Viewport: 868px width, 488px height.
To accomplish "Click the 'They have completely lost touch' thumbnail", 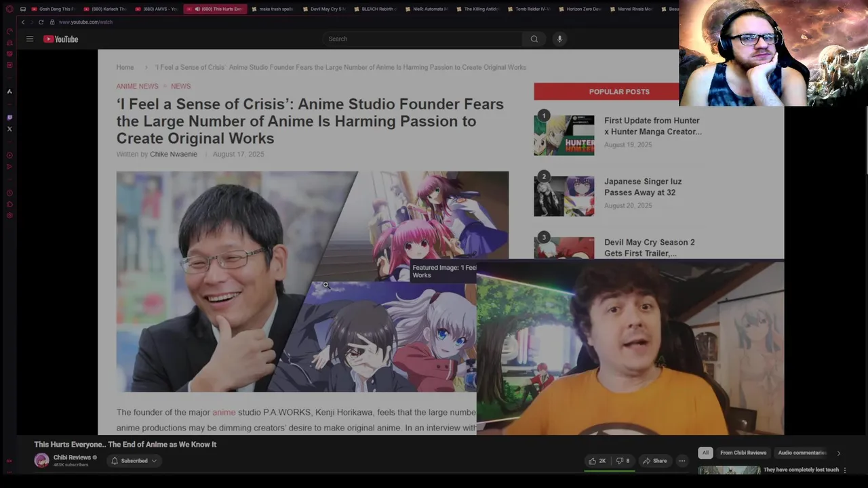I will click(x=729, y=470).
